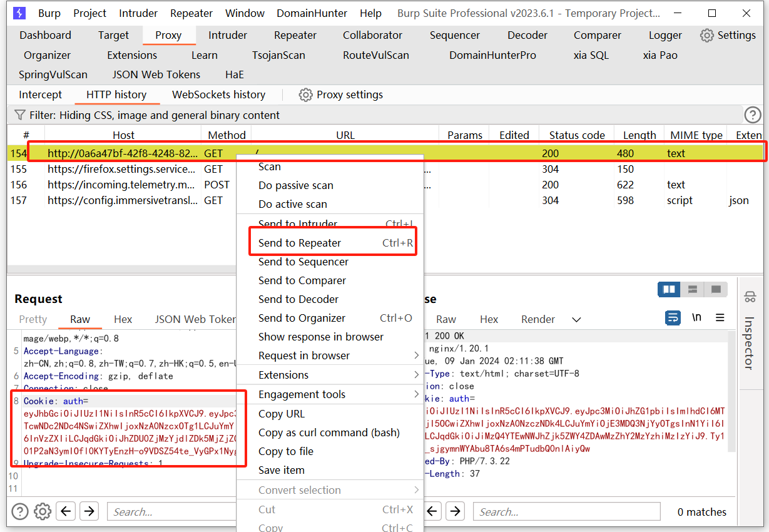Select Copy as curl command (bash)
769x532 pixels.
coord(330,432)
